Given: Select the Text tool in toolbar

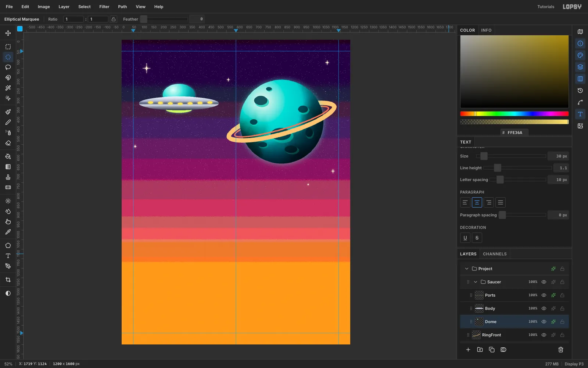Looking at the screenshot, I should [x=8, y=256].
